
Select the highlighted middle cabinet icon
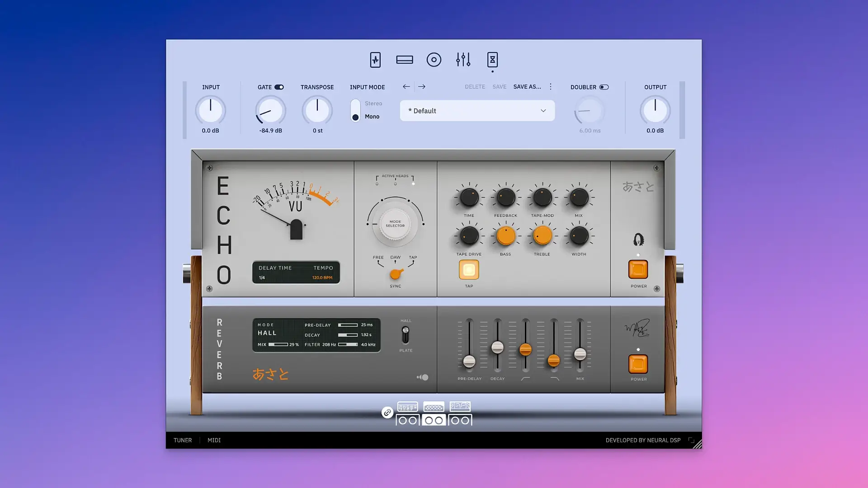(434, 420)
